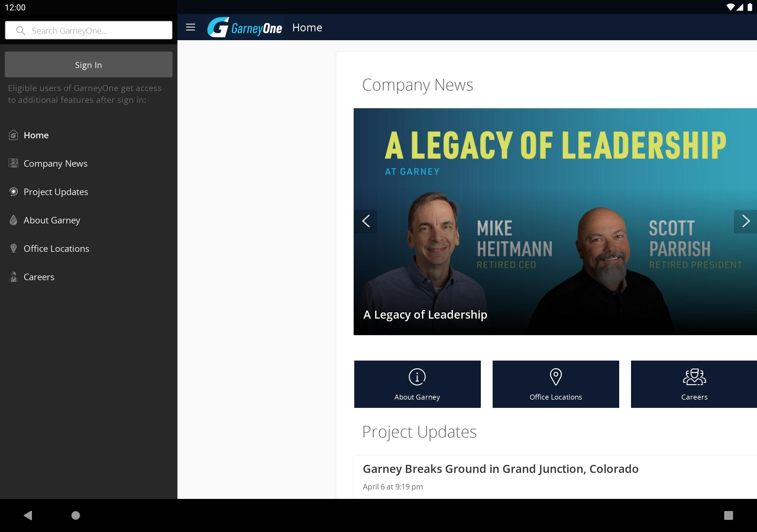Viewport: 757px width, 532px height.
Task: Show next news slide with right chevron
Action: click(745, 221)
